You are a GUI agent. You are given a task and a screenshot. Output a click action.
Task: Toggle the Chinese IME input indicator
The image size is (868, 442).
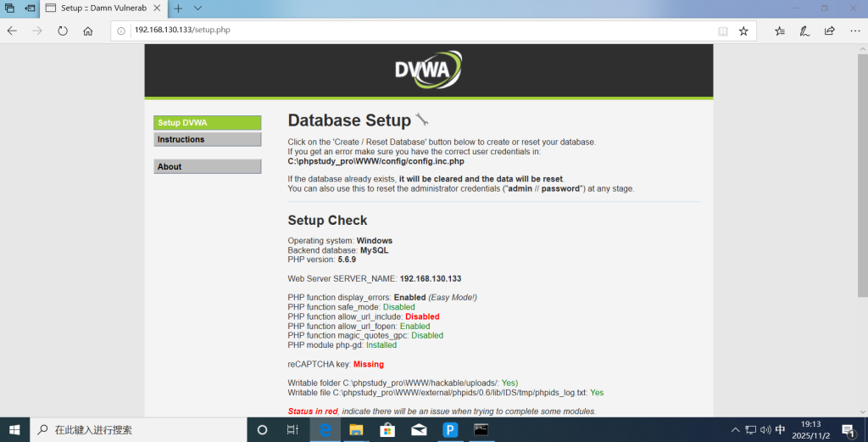(x=780, y=430)
